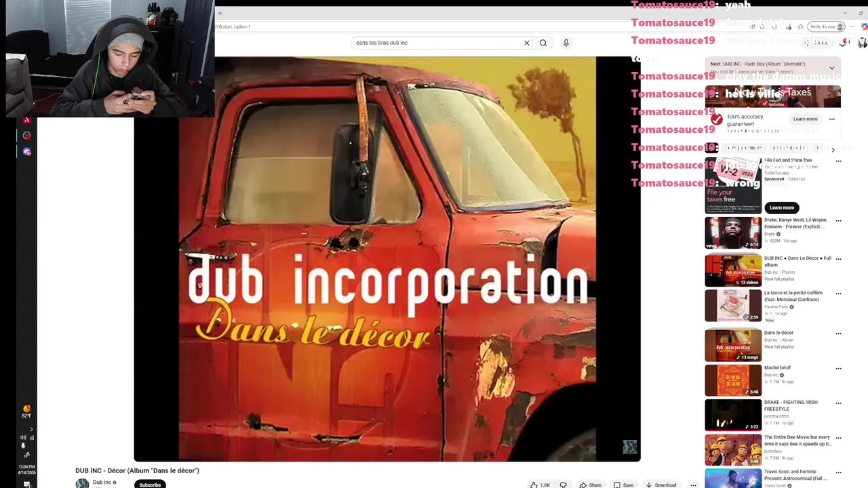Open options for DUB INC Dans Le Décor Full album

click(x=838, y=259)
